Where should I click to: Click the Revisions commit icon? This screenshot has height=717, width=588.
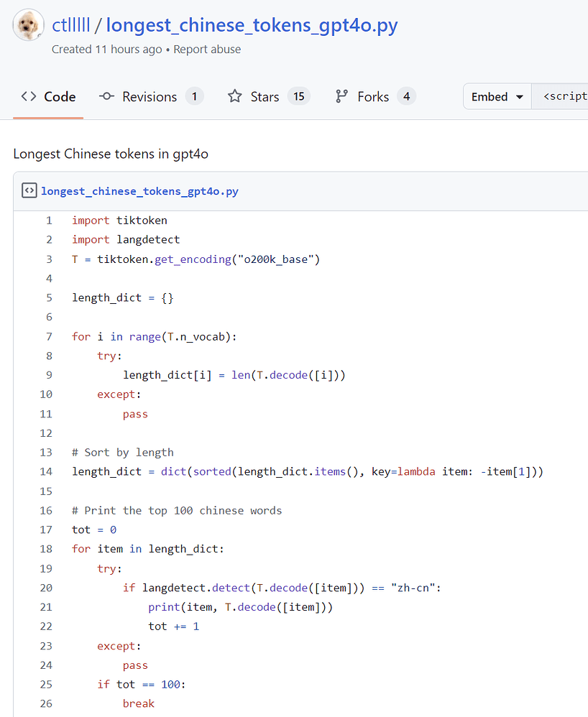tap(106, 96)
